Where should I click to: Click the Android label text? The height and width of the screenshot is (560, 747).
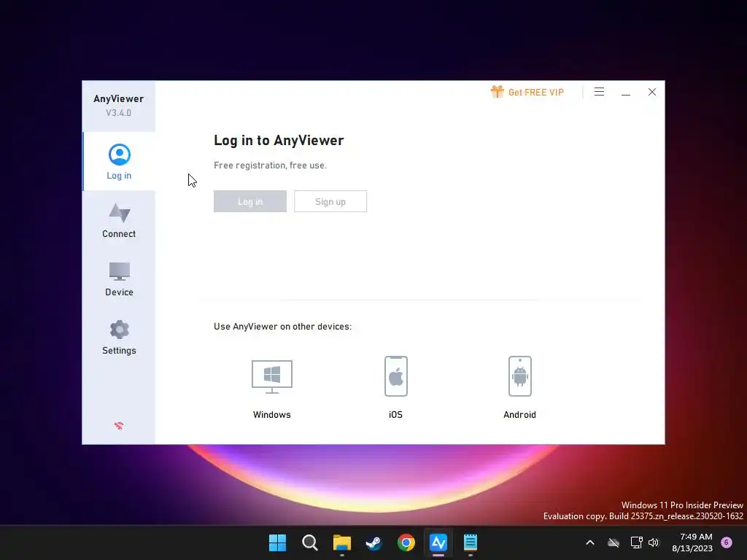pyautogui.click(x=519, y=415)
